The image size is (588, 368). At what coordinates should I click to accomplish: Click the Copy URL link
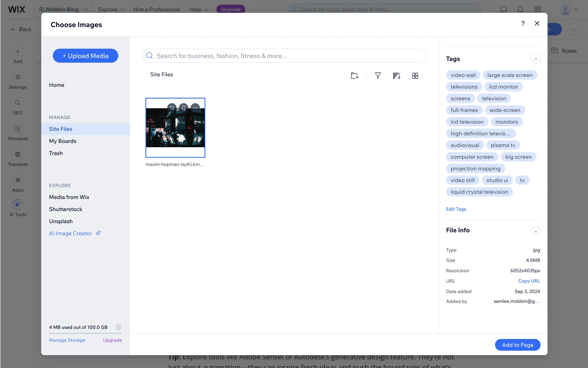pyautogui.click(x=529, y=281)
